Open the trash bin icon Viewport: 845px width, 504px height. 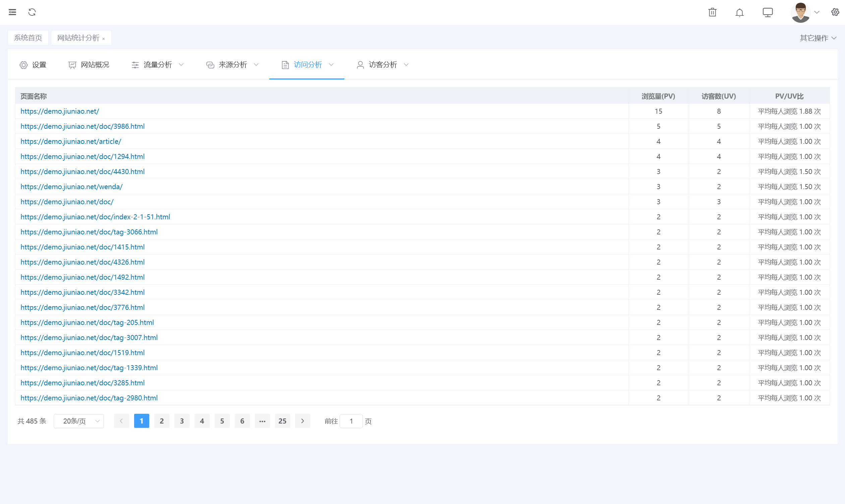click(x=712, y=12)
